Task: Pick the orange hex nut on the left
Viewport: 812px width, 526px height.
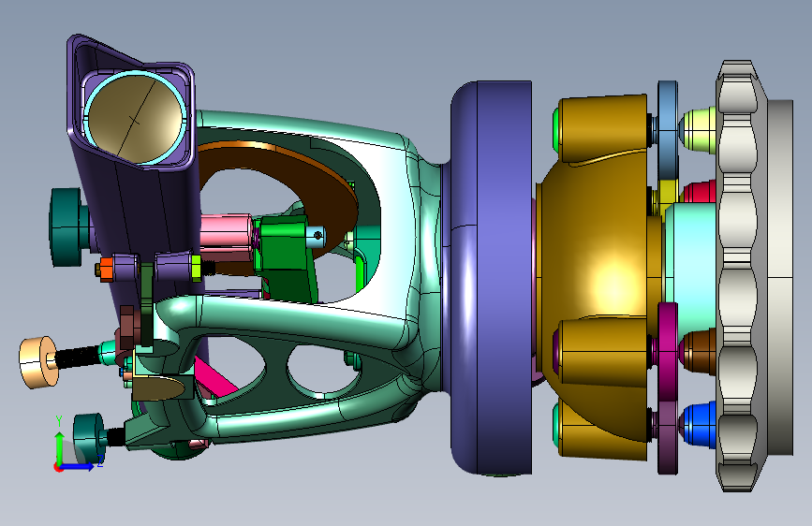Action: 106,270
